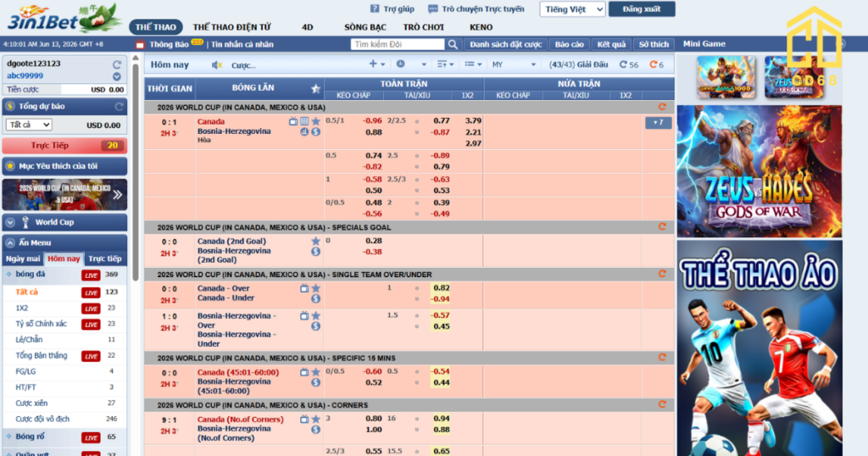
Task: Click the search magnifier next to team search
Action: point(453,44)
